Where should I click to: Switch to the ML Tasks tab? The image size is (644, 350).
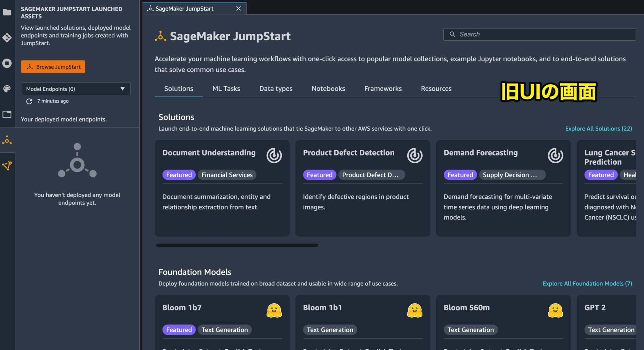[x=226, y=88]
